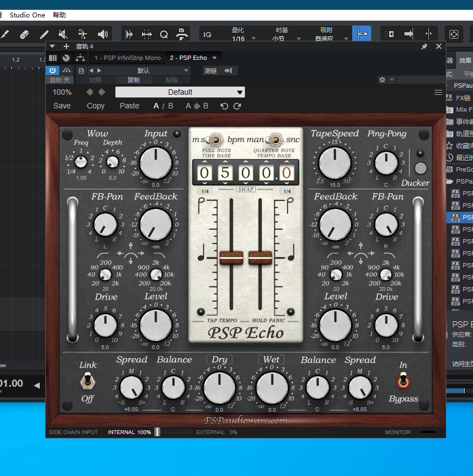The width and height of the screenshot is (473, 476).
Task: Open the Studio One menu
Action: coord(27,15)
